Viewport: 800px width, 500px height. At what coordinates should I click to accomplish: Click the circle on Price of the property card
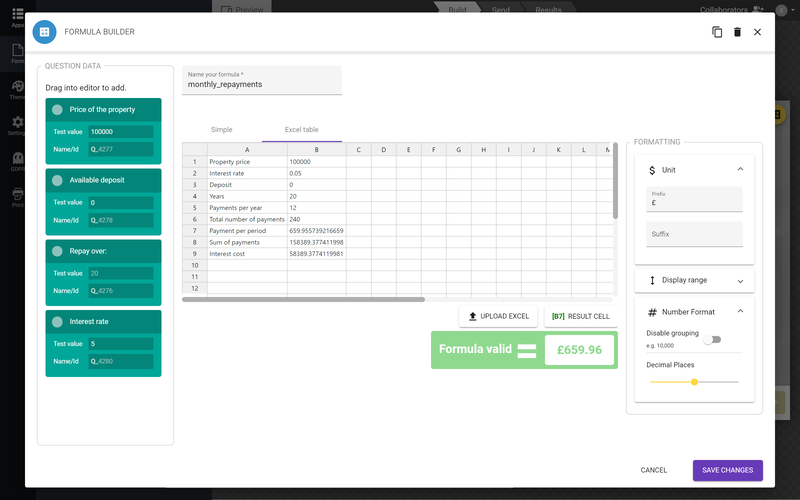(57, 110)
